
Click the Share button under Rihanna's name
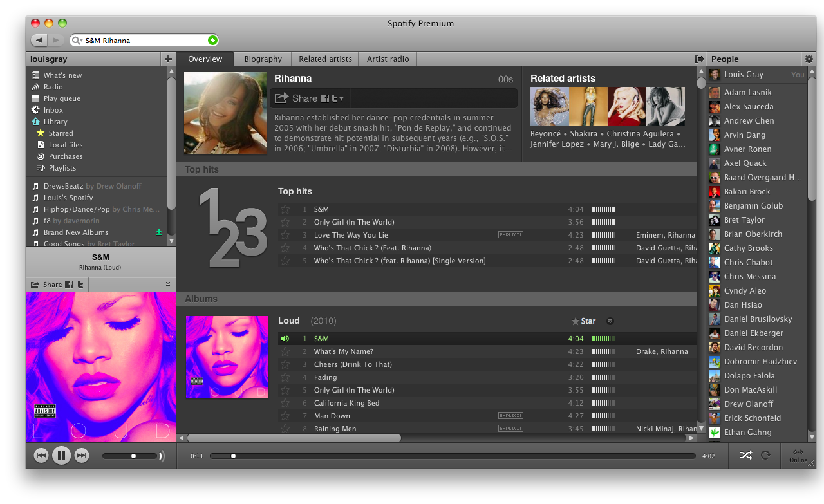click(296, 98)
